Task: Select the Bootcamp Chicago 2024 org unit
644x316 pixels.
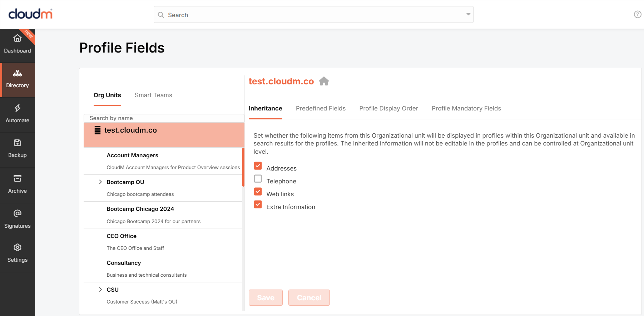Action: 140,209
